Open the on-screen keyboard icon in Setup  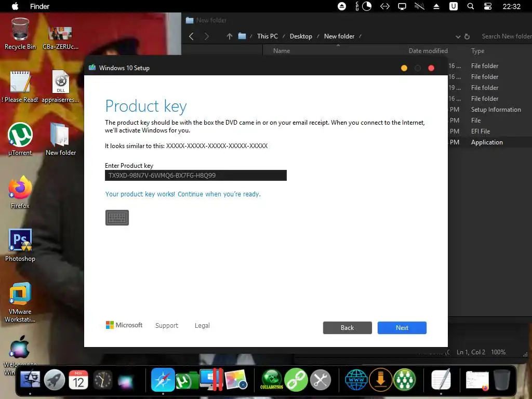click(x=117, y=218)
